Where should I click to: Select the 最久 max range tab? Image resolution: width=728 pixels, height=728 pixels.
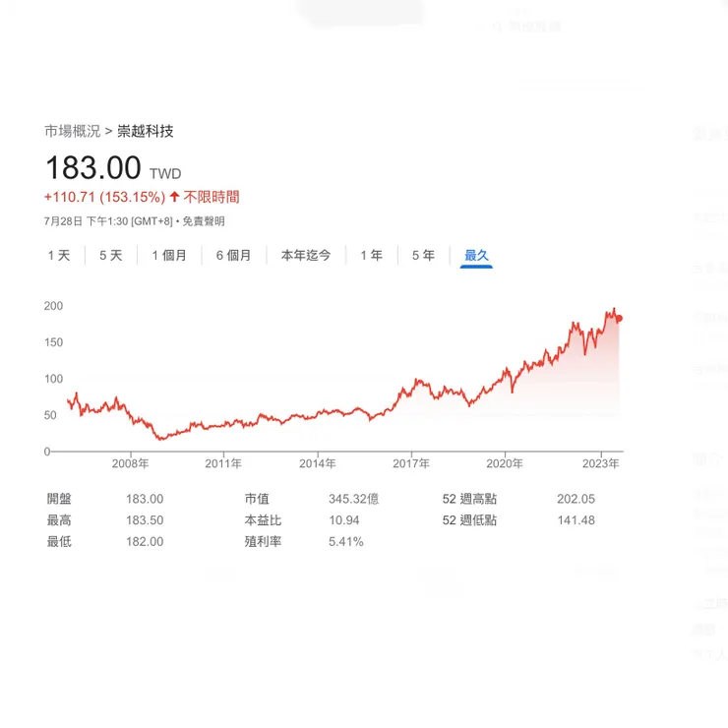[x=476, y=256]
